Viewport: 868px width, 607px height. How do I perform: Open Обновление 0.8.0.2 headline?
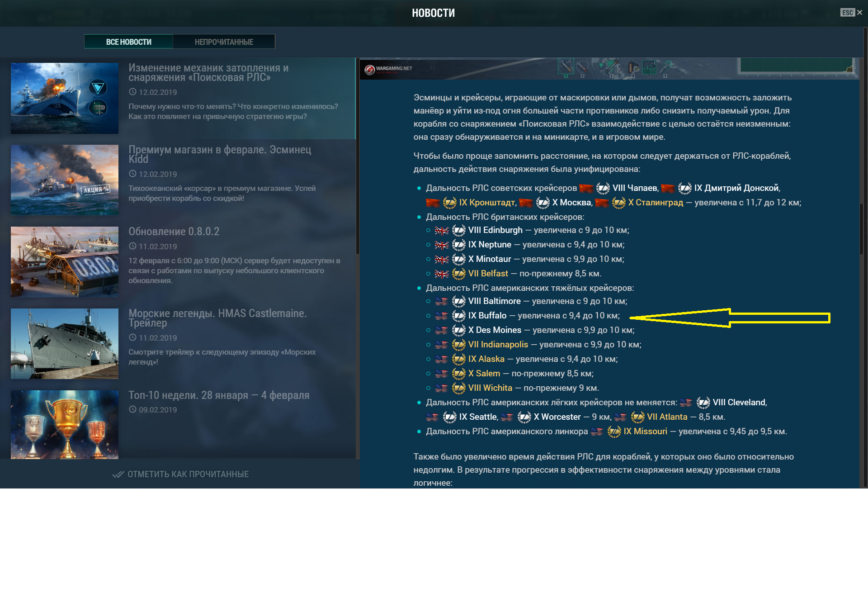click(x=174, y=232)
